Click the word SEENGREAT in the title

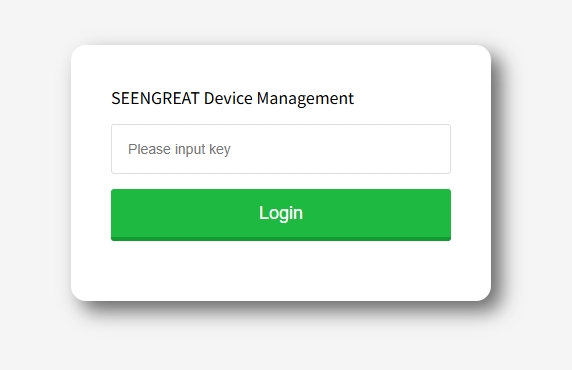pyautogui.click(x=155, y=98)
